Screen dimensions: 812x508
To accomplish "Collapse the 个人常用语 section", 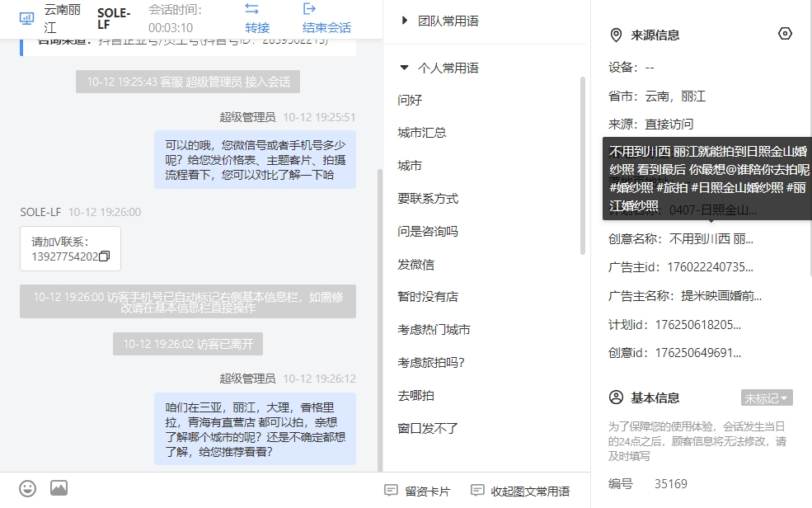I will click(405, 68).
